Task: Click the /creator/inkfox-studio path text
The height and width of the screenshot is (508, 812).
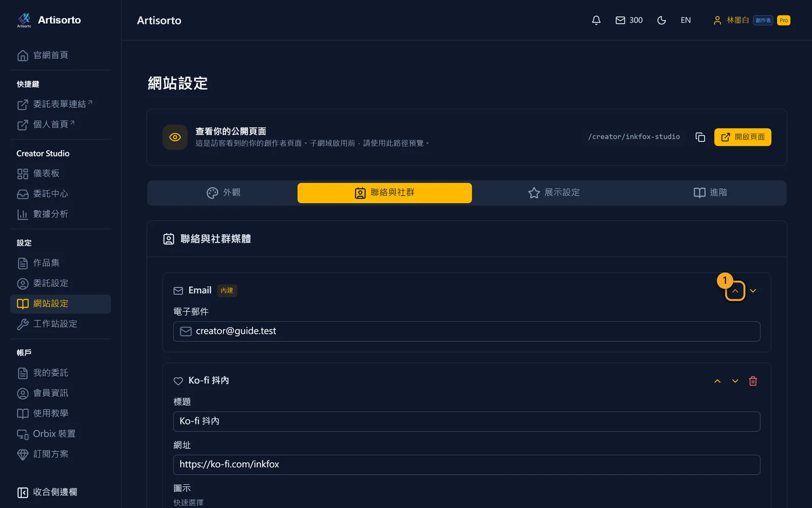Action: click(x=634, y=137)
